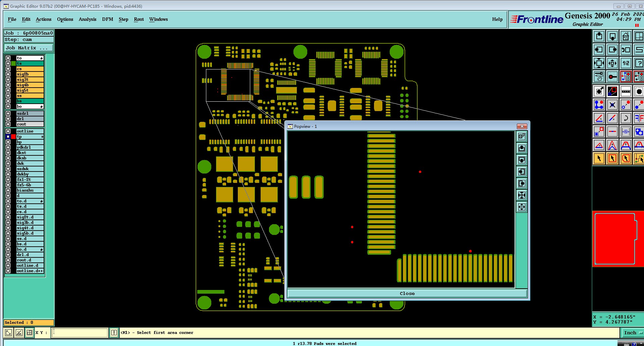
Task: Click the Job Matrix button
Action: (29, 48)
